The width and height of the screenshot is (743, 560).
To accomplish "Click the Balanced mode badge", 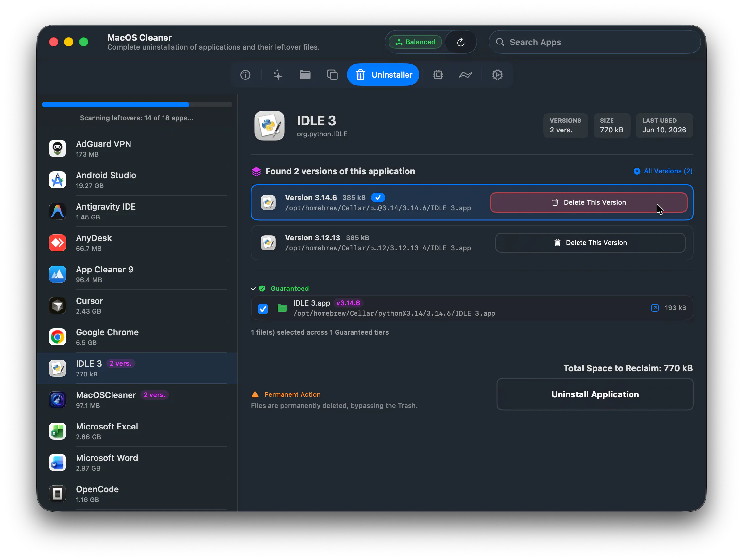I will point(415,42).
